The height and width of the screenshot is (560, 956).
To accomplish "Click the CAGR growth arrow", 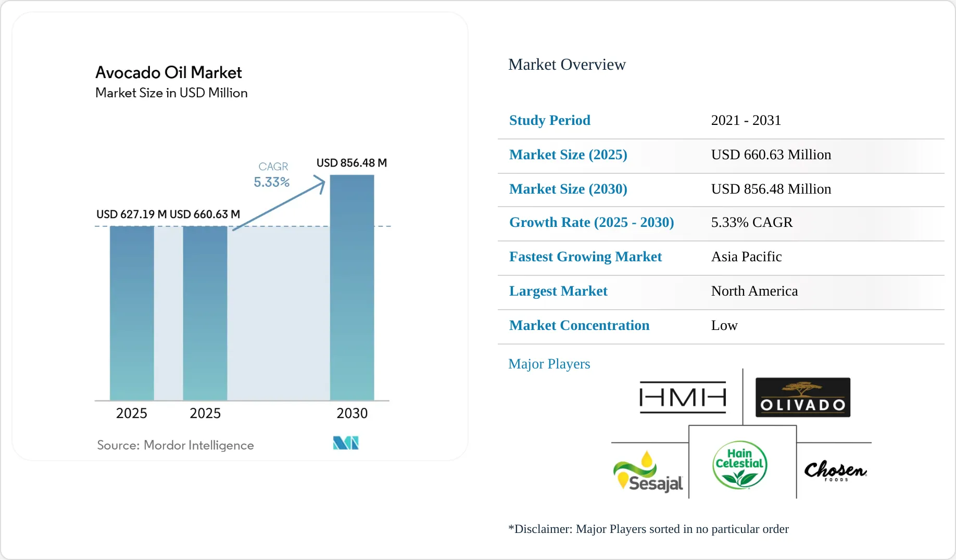I will point(279,203).
